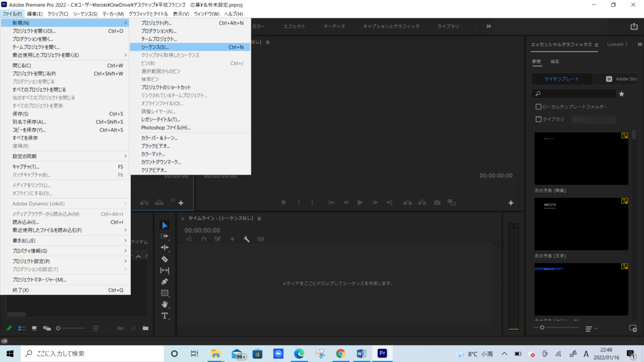Open エッセンシャルグラフィックス panel menu
The image size is (644, 362).
[596, 45]
